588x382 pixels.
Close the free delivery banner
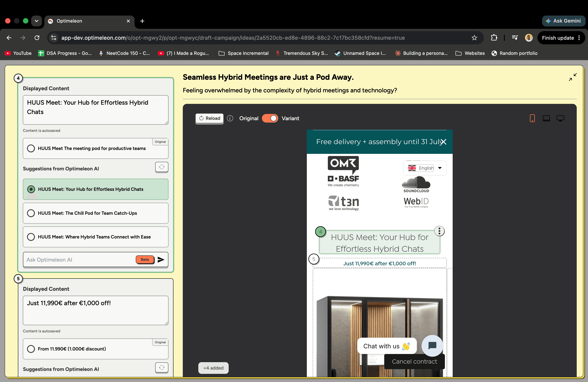pos(444,142)
